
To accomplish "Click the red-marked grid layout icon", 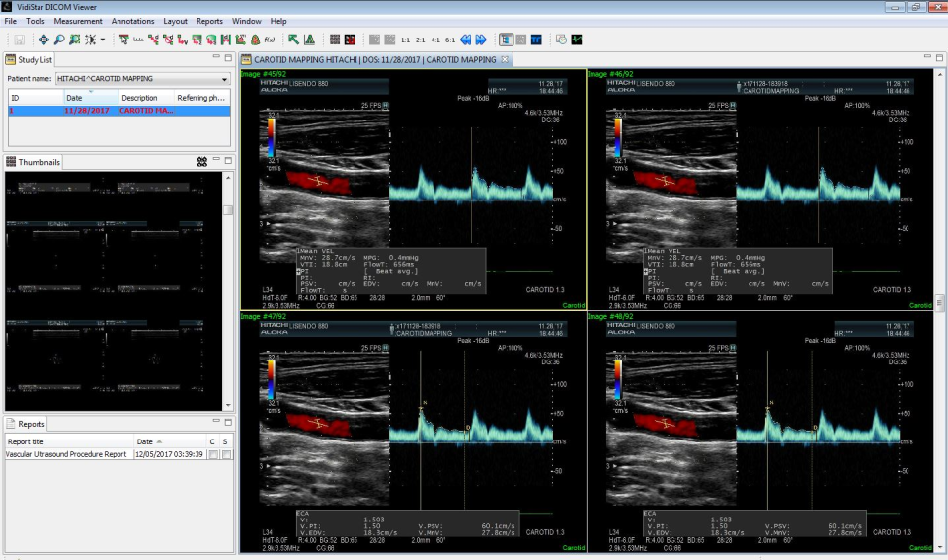I will (x=350, y=40).
